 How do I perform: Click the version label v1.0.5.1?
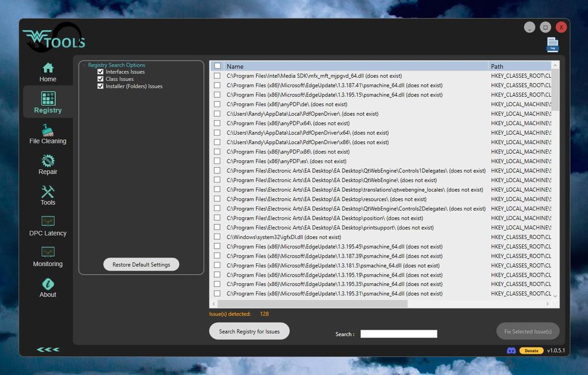(x=556, y=351)
